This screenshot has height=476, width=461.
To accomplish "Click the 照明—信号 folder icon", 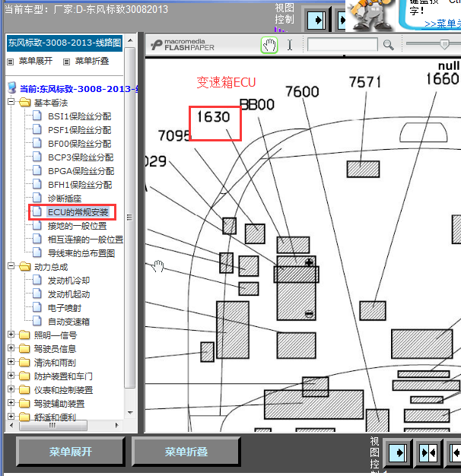I will [25, 335].
